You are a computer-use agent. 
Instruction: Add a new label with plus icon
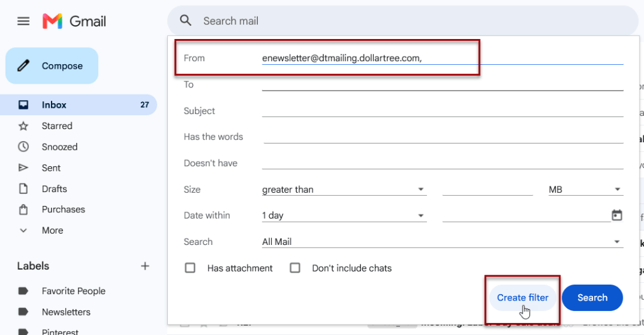coord(145,266)
